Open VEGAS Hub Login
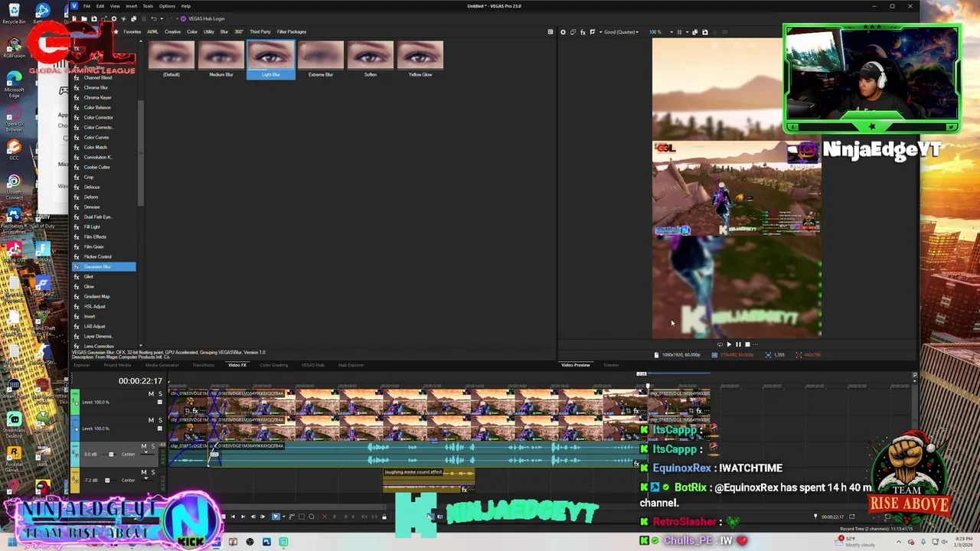Screen dimensions: 980x551 203,18
